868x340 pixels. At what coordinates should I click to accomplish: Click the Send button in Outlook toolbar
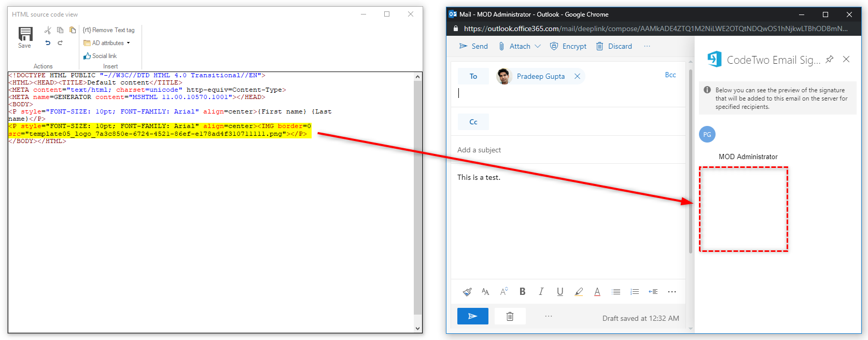473,46
